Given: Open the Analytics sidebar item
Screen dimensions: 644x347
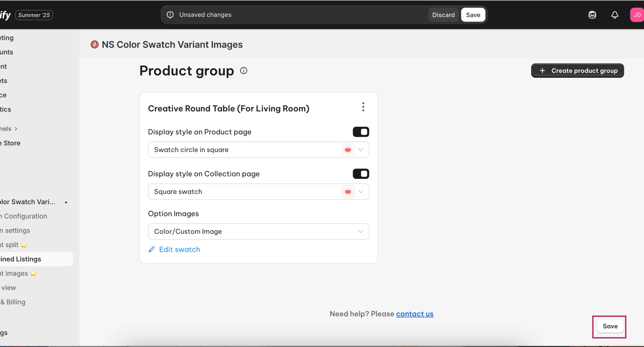Looking at the screenshot, I should coord(6,109).
